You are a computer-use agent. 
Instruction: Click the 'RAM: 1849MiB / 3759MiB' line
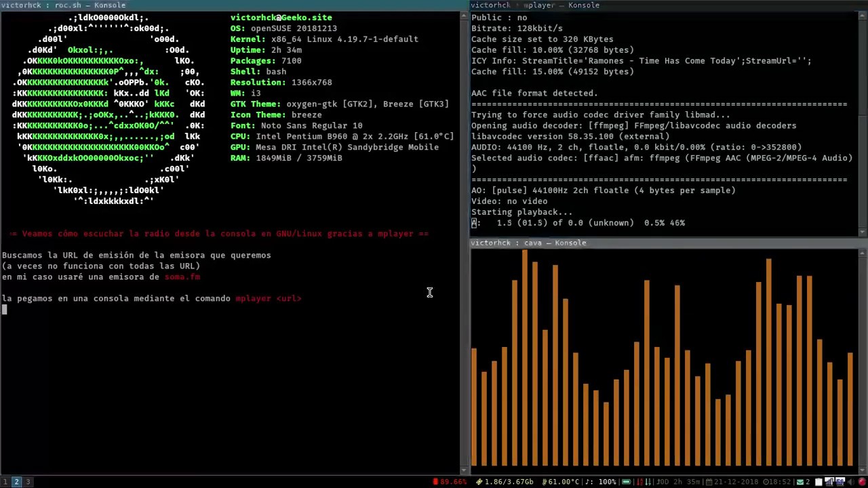pos(286,158)
